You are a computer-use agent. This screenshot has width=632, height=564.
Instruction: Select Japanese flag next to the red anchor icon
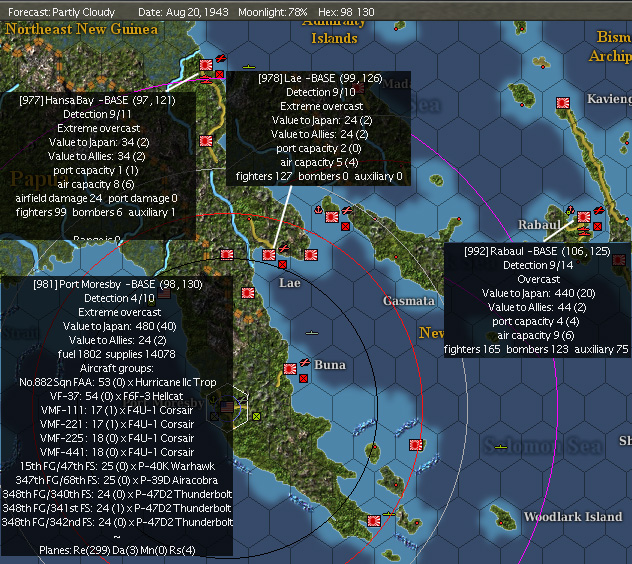click(332, 217)
